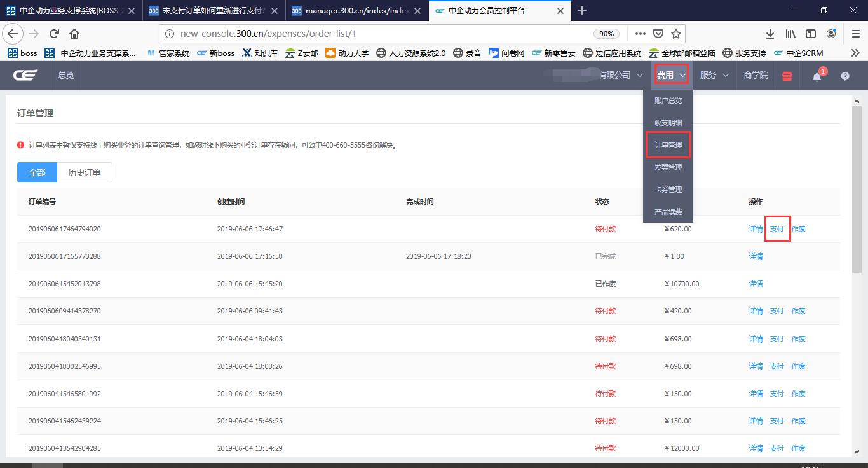Click the browser home icon
The image size is (868, 468).
[x=74, y=34]
